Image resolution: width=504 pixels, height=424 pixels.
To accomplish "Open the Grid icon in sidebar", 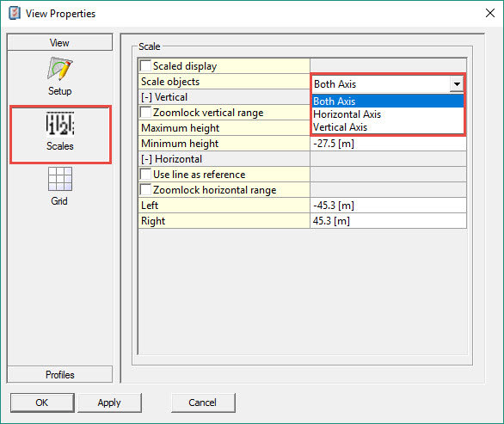I will 60,179.
